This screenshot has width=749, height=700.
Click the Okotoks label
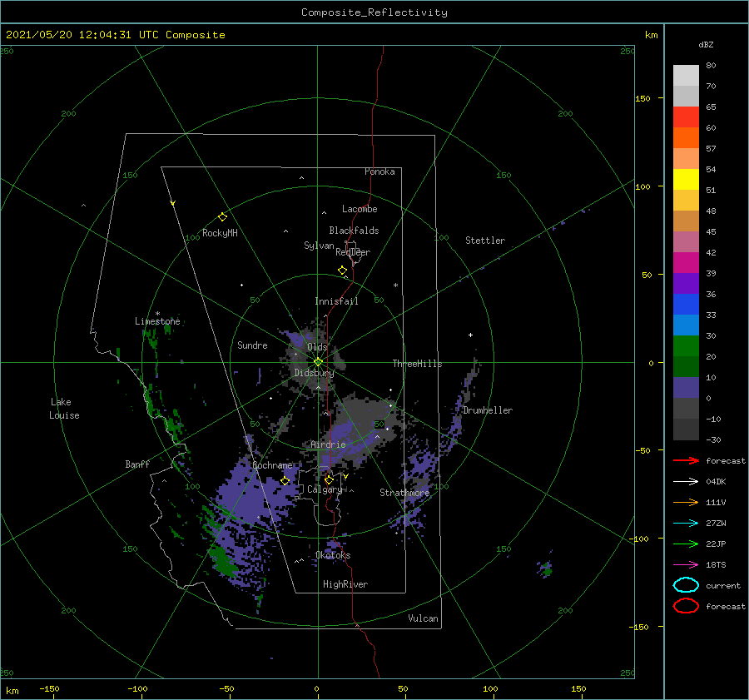[333, 555]
